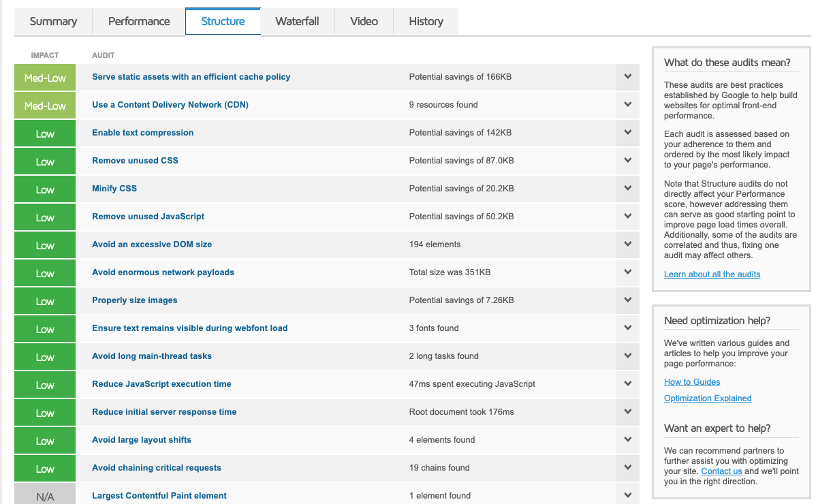This screenshot has height=504, width=818.
Task: Click 'Avoid chaining critical requests' audit title
Action: pos(157,468)
